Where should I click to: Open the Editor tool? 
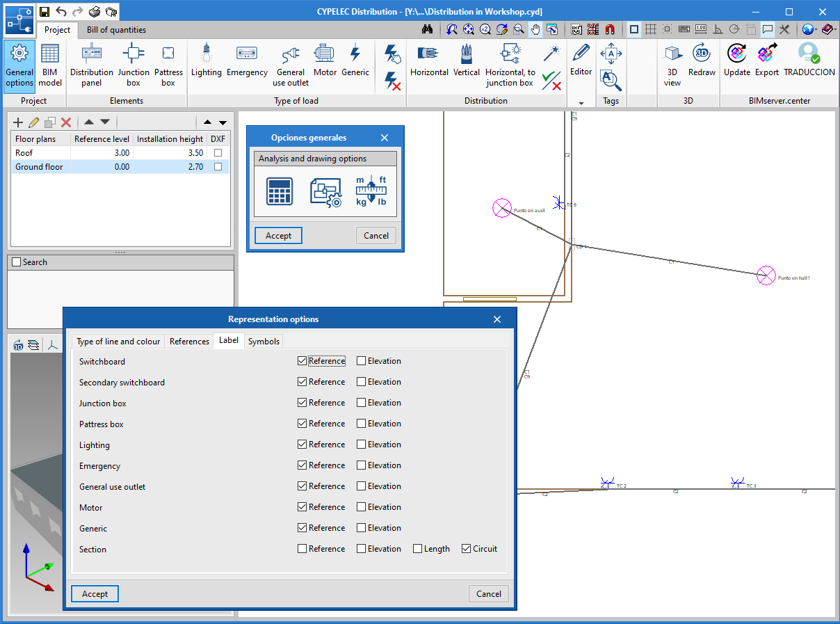(x=581, y=60)
